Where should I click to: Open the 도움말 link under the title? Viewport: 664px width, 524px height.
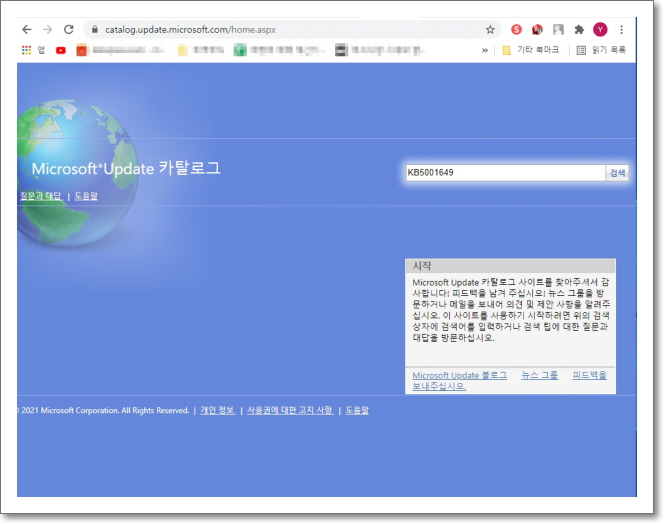pyautogui.click(x=86, y=196)
